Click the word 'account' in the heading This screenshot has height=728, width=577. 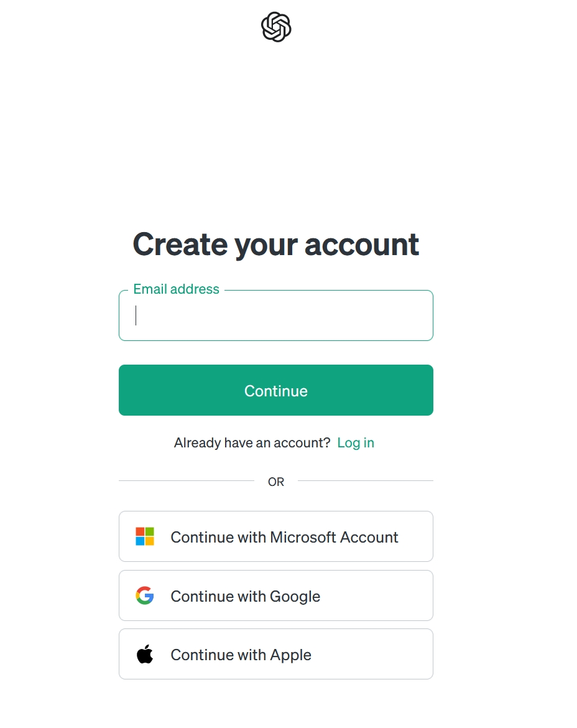click(x=362, y=244)
